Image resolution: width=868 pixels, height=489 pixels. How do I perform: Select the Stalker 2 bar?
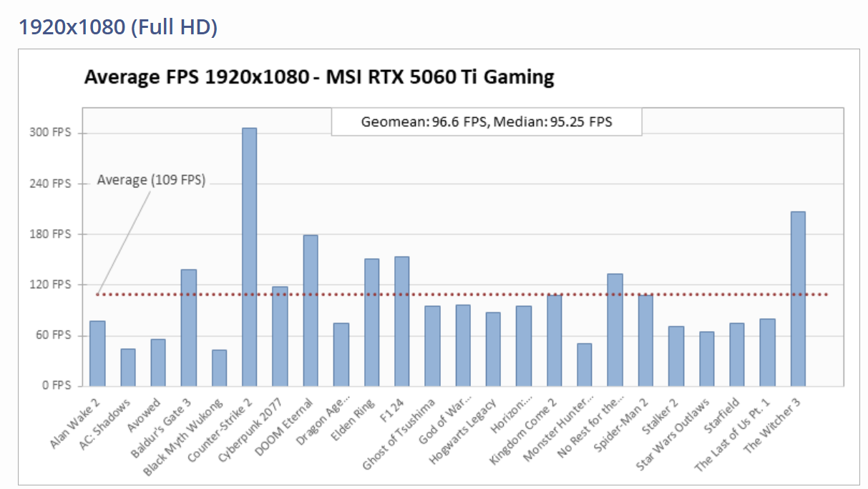pyautogui.click(x=676, y=356)
